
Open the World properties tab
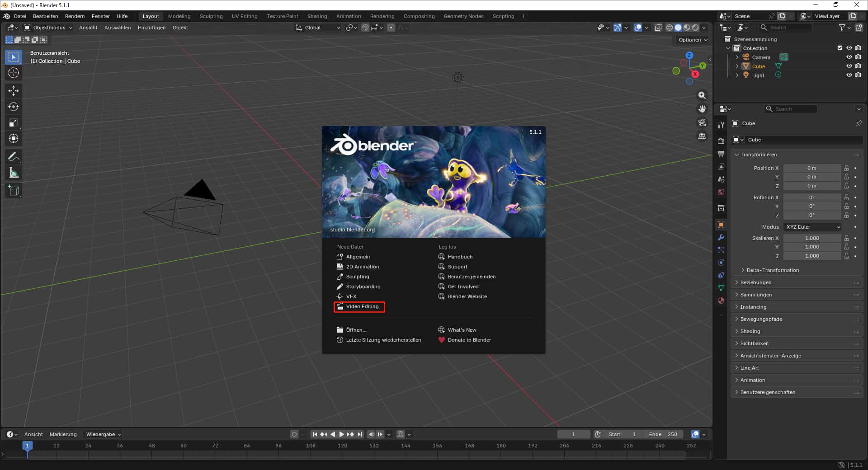click(x=721, y=192)
